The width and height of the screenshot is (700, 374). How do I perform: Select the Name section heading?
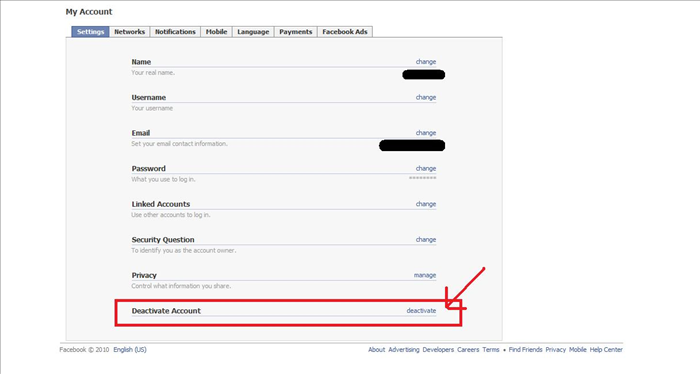point(141,62)
